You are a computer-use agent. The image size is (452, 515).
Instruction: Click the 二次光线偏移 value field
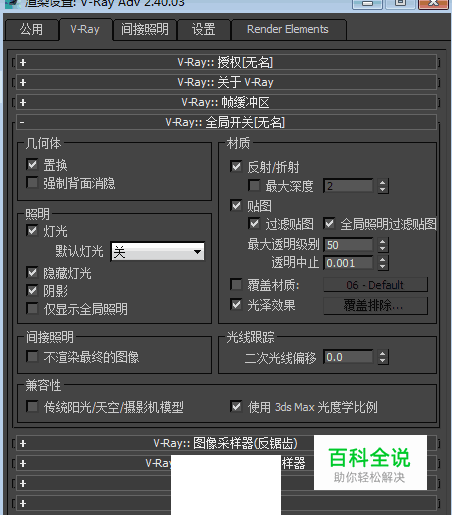coord(348,357)
